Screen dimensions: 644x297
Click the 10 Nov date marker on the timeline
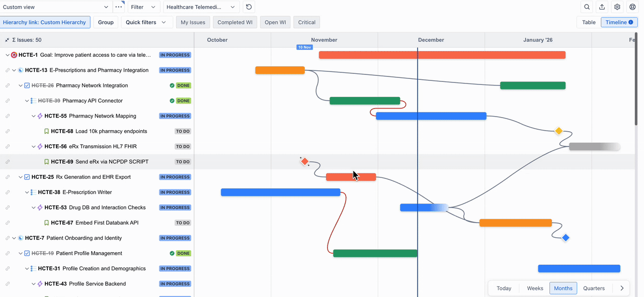pyautogui.click(x=304, y=46)
